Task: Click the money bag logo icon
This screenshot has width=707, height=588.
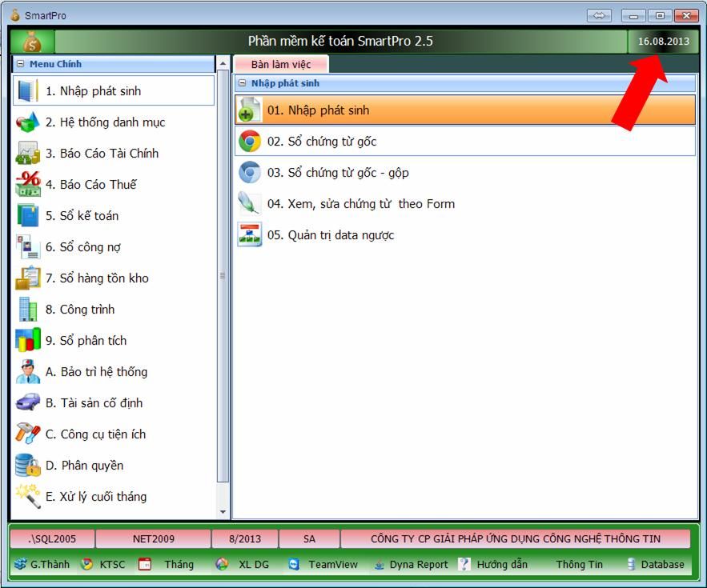Action: [x=32, y=42]
